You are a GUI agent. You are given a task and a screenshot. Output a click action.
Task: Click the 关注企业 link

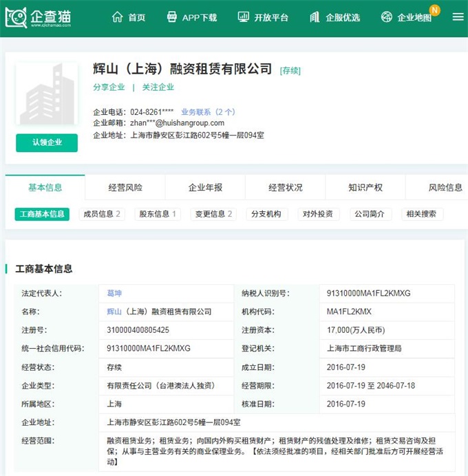[158, 87]
